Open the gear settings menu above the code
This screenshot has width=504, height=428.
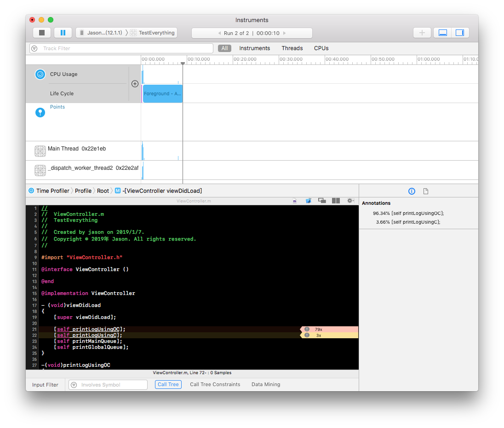pyautogui.click(x=350, y=201)
